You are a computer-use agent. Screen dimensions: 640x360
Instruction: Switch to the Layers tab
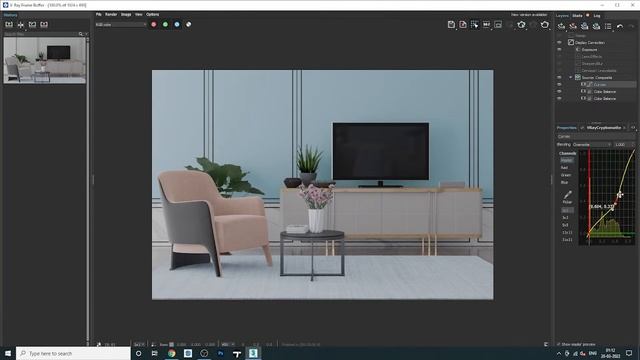[562, 16]
